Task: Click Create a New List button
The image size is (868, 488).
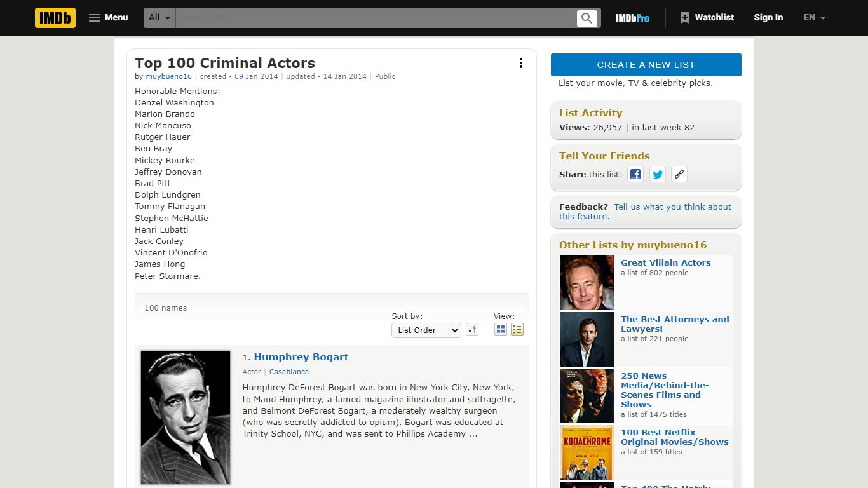Action: [646, 65]
